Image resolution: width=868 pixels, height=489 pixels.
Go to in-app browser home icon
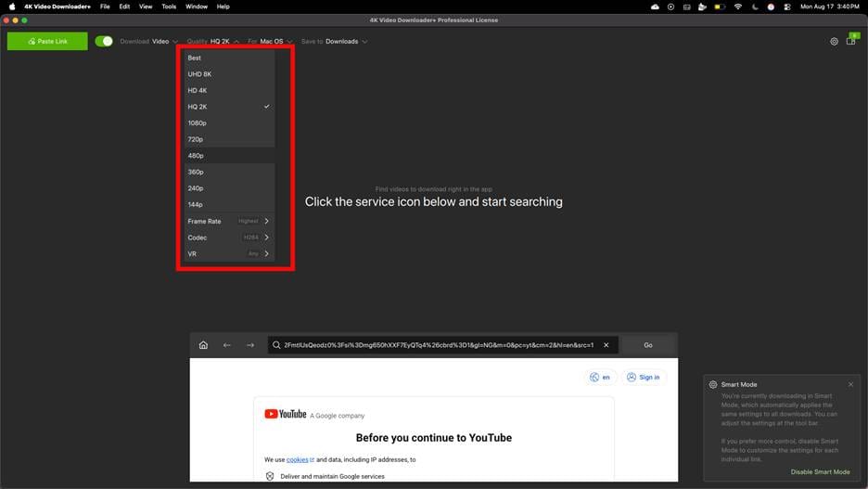point(203,345)
